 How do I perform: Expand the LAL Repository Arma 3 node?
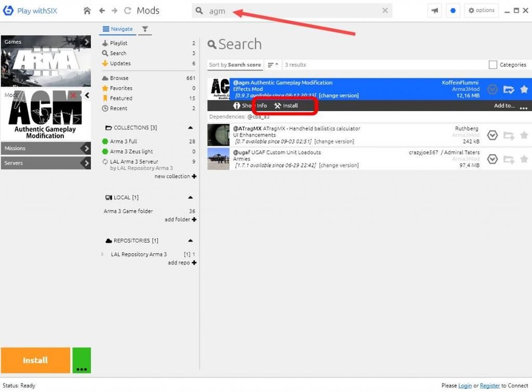[x=103, y=254]
